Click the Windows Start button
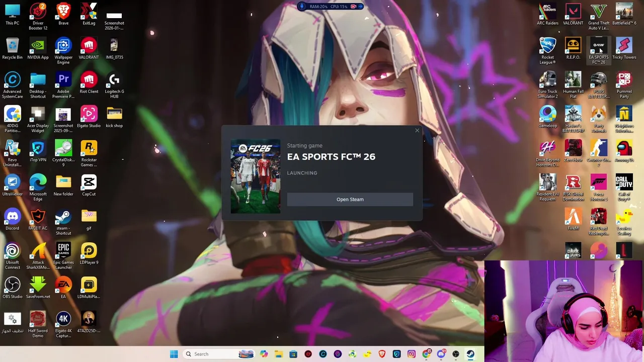The image size is (644, 362). [x=174, y=354]
